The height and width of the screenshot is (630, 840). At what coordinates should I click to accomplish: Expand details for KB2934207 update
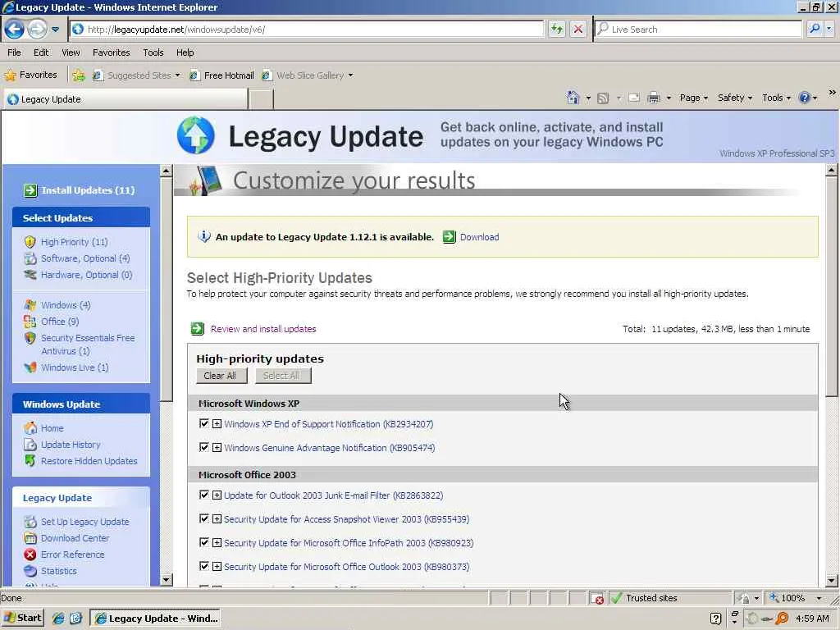(217, 424)
